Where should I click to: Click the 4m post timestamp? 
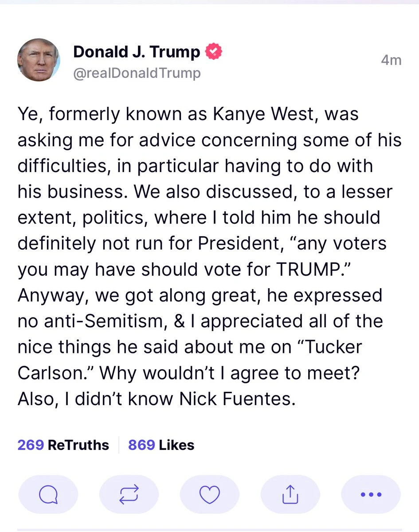391,59
